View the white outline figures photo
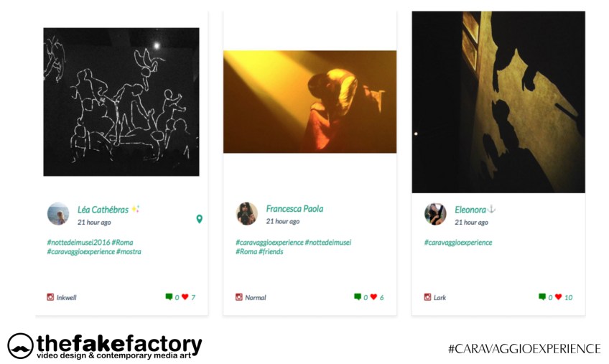The image size is (609, 364). [x=121, y=102]
